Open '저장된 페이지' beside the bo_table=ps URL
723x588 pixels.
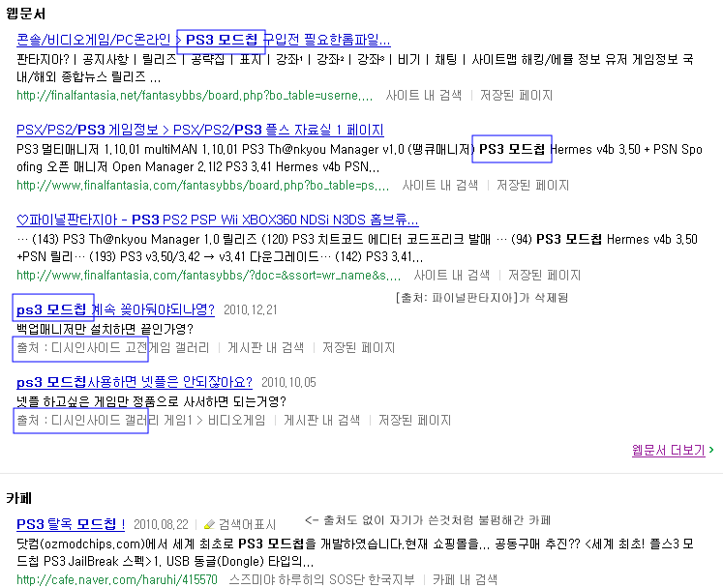pos(533,186)
